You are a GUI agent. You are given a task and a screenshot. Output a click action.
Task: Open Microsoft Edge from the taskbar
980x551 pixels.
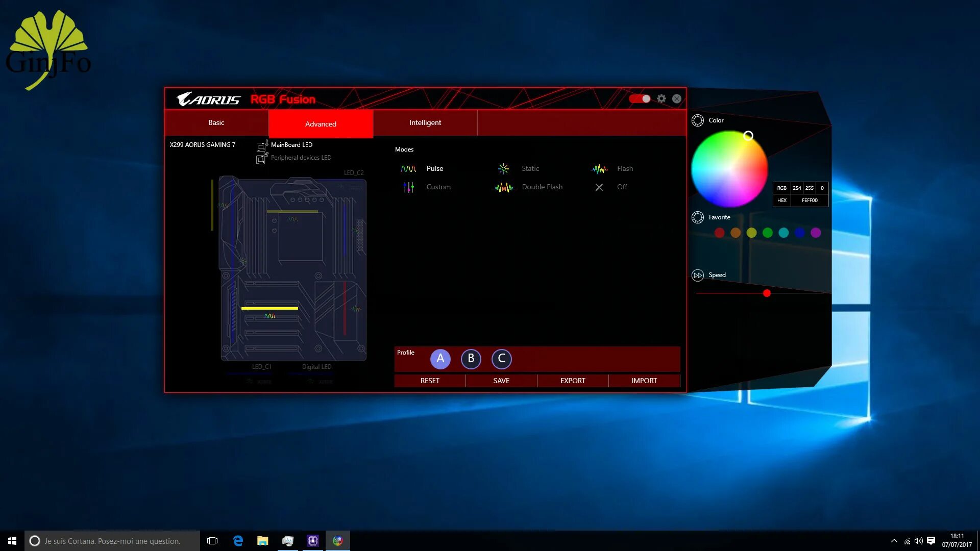click(x=238, y=541)
